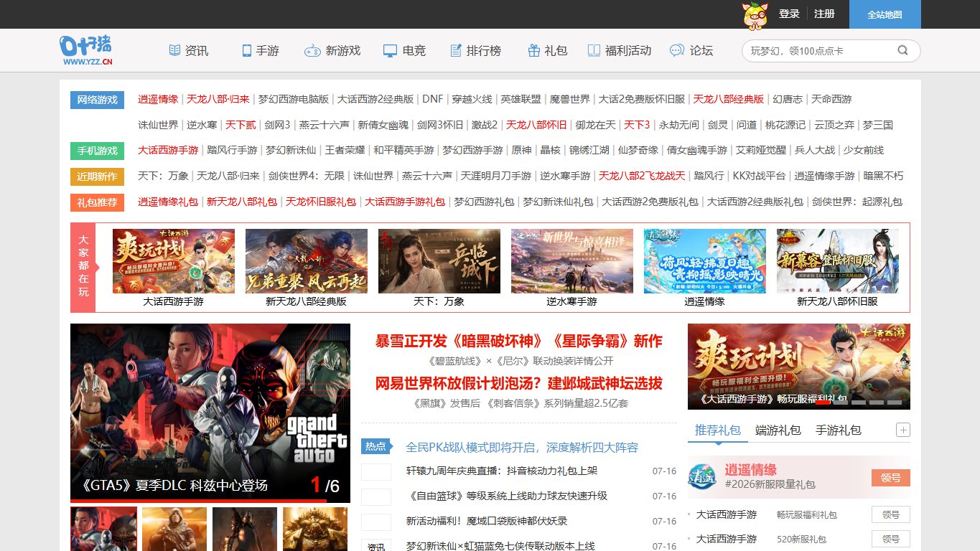The height and width of the screenshot is (551, 980).
Task: Switch to the 推荐礼包 tab
Action: pyautogui.click(x=718, y=430)
